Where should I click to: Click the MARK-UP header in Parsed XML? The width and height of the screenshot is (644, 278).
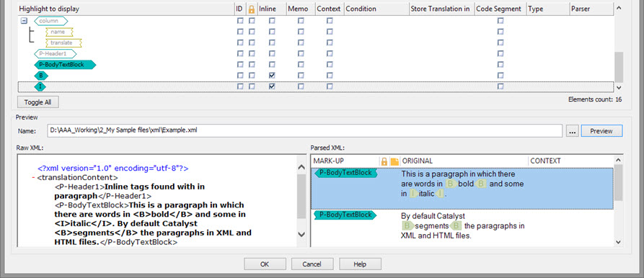(345, 161)
